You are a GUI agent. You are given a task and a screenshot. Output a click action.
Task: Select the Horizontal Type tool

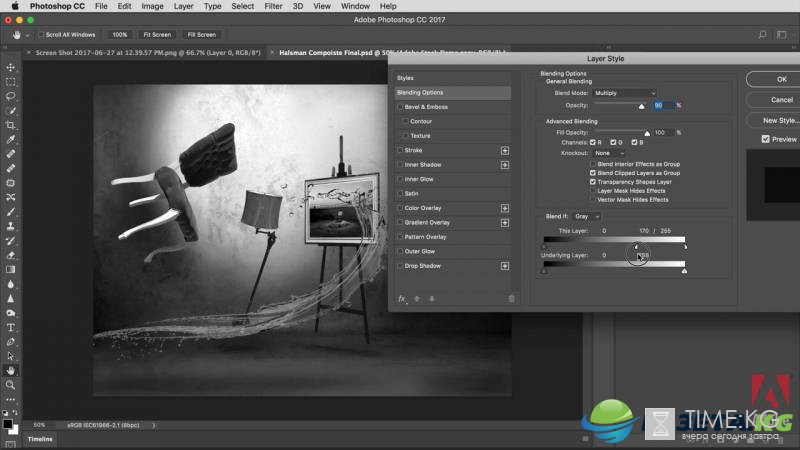(10, 328)
